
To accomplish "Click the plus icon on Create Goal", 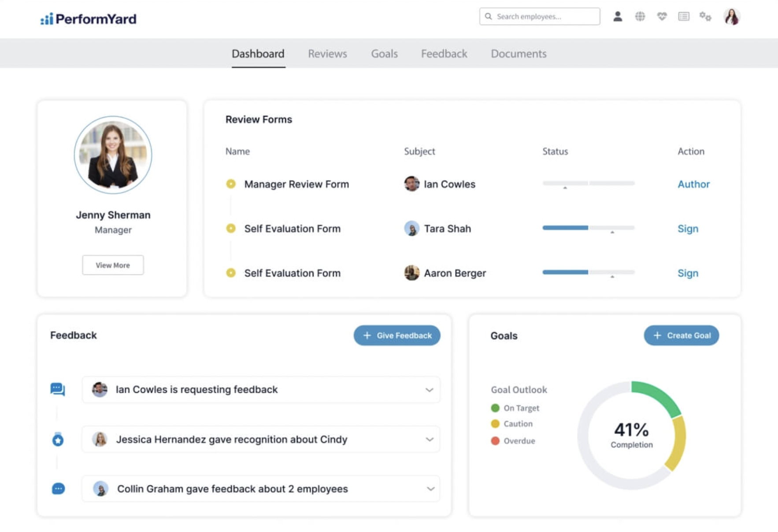I will coord(657,335).
